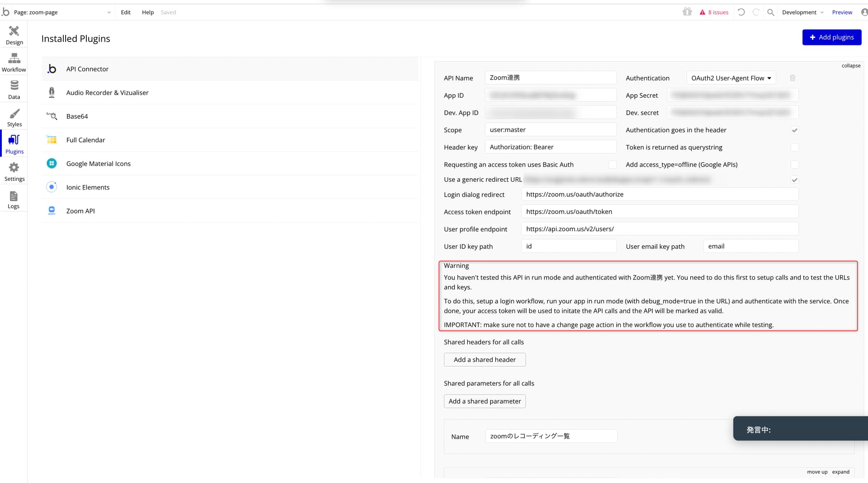
Task: Open the Page: zoom-page selector dropdown
Action: (x=62, y=12)
